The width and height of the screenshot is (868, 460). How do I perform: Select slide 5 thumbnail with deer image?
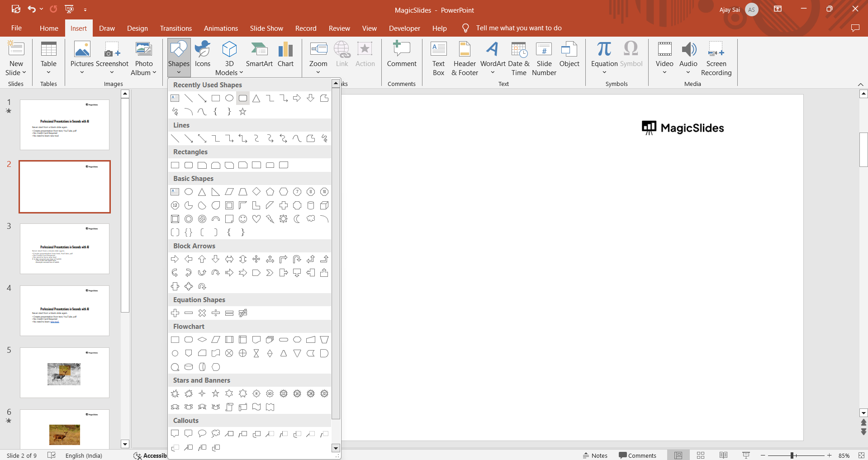pos(65,373)
